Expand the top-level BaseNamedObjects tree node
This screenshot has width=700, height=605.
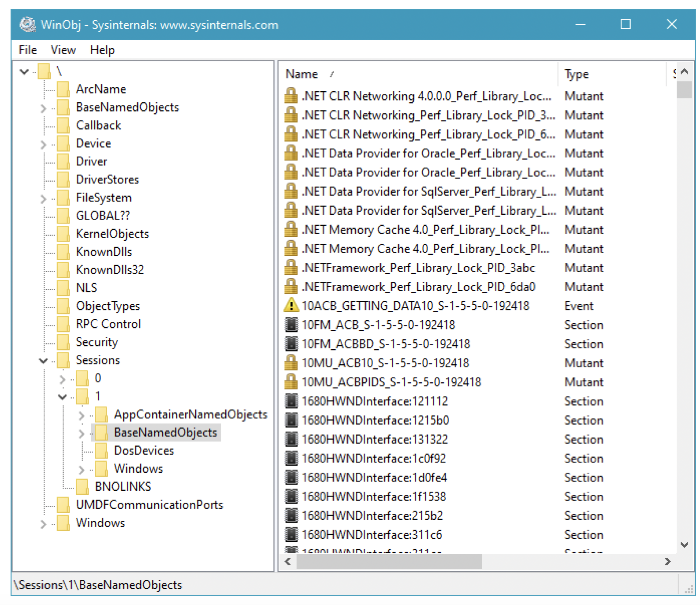pos(43,108)
